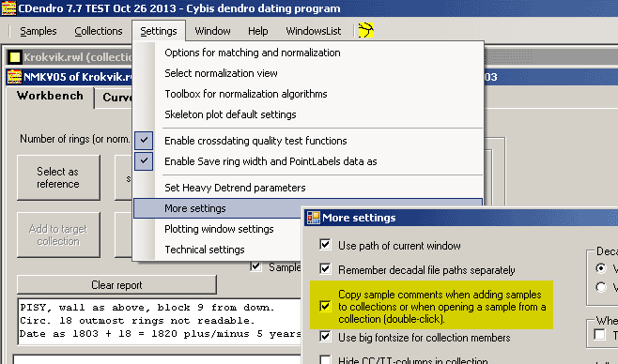The height and width of the screenshot is (364, 618).
Task: Open the Help menu
Action: [x=257, y=31]
